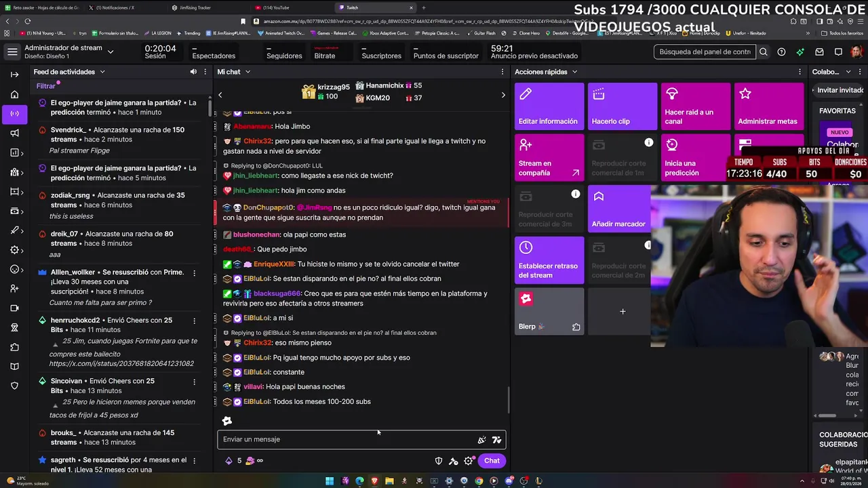Click the sword moderator tools icon in chat
868x488 pixels.
click(x=454, y=461)
